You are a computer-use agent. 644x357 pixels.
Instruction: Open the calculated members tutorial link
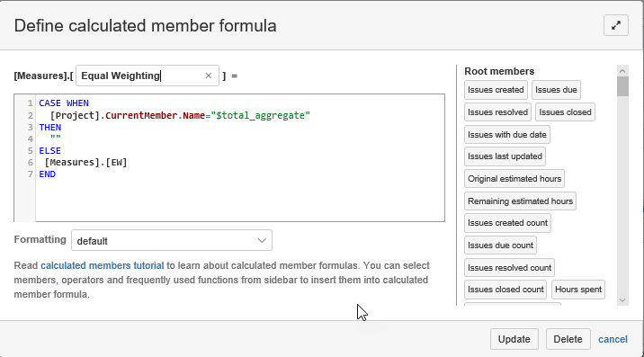(103, 265)
